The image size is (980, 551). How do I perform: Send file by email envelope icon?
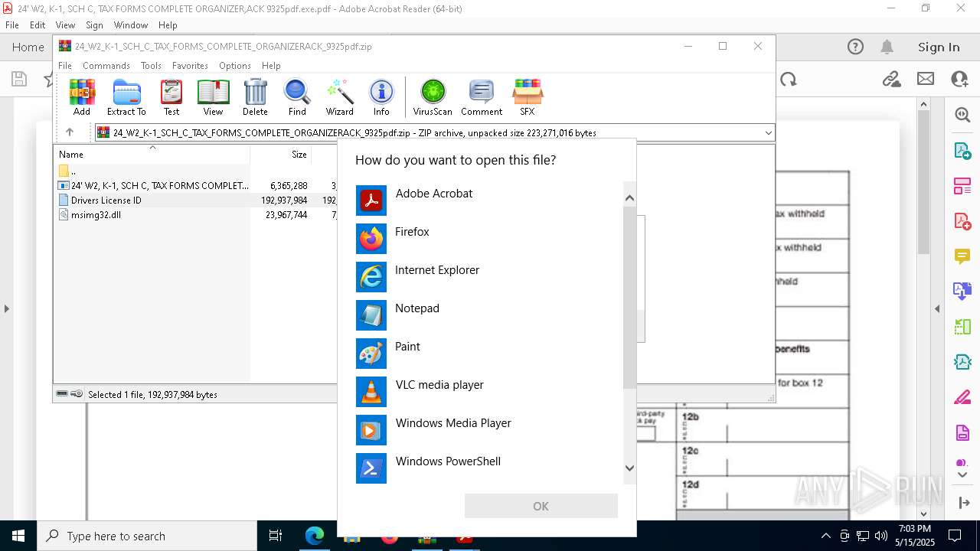[926, 79]
